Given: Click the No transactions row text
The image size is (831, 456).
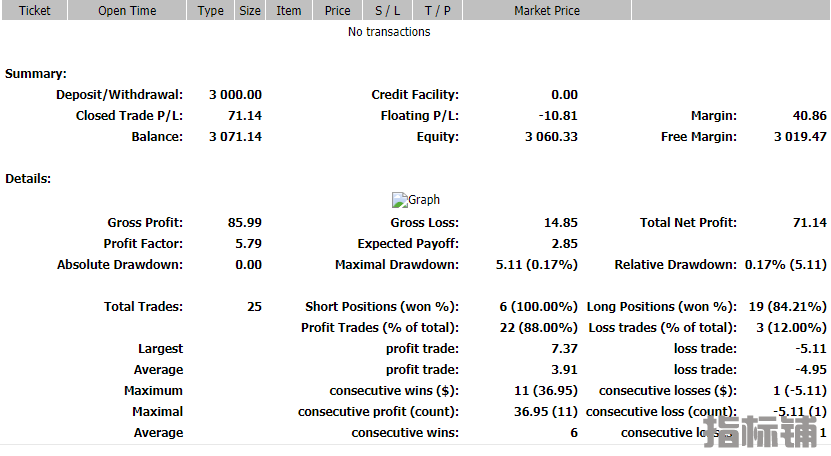Looking at the screenshot, I should click(389, 32).
